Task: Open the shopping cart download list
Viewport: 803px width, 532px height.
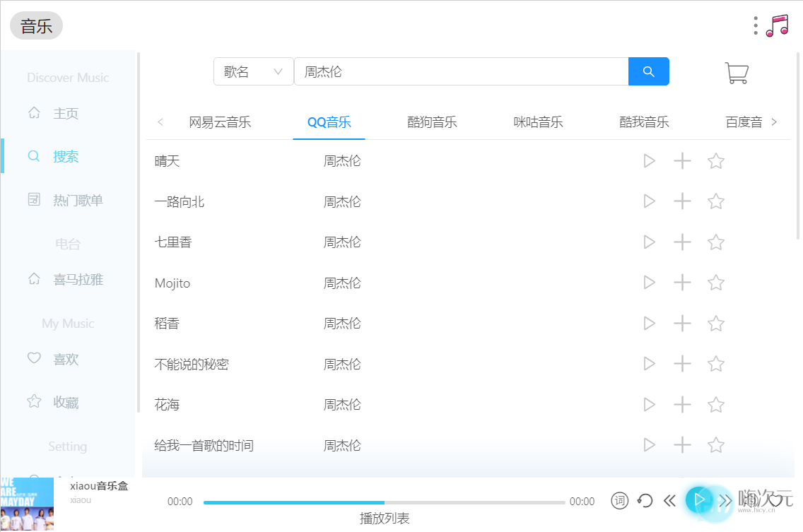Action: (x=737, y=73)
